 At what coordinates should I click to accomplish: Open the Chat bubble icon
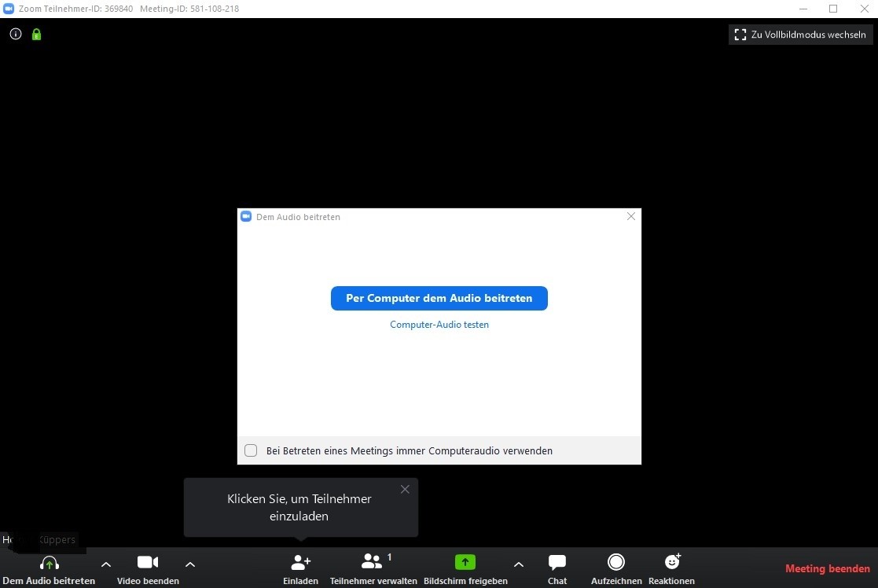(557, 562)
